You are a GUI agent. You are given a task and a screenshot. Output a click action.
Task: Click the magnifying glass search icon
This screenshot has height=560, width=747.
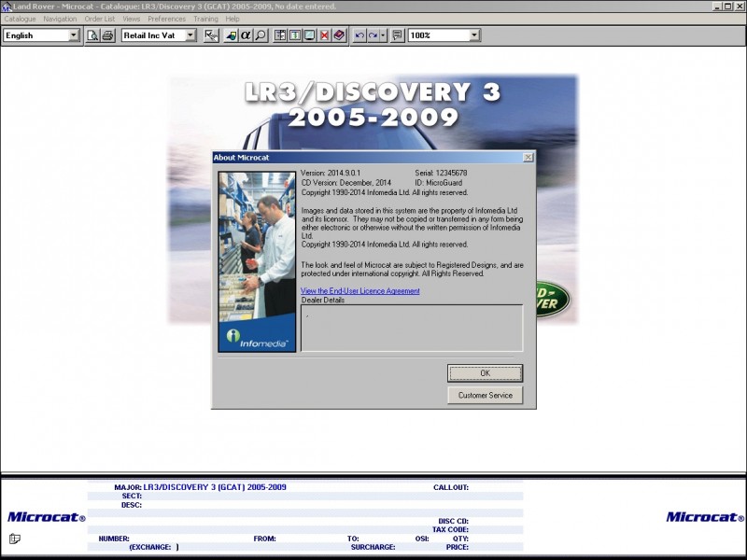261,35
